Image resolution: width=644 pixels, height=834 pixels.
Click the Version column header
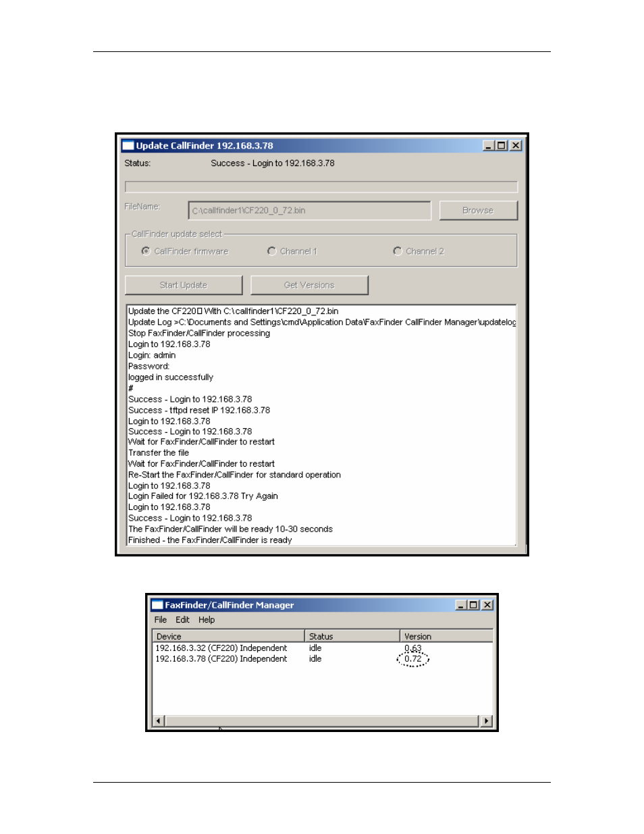tap(446, 636)
